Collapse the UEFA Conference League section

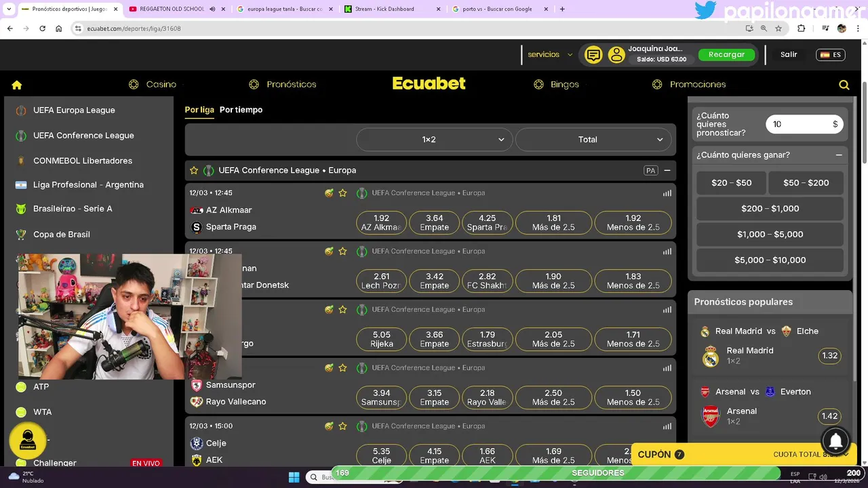(x=667, y=171)
